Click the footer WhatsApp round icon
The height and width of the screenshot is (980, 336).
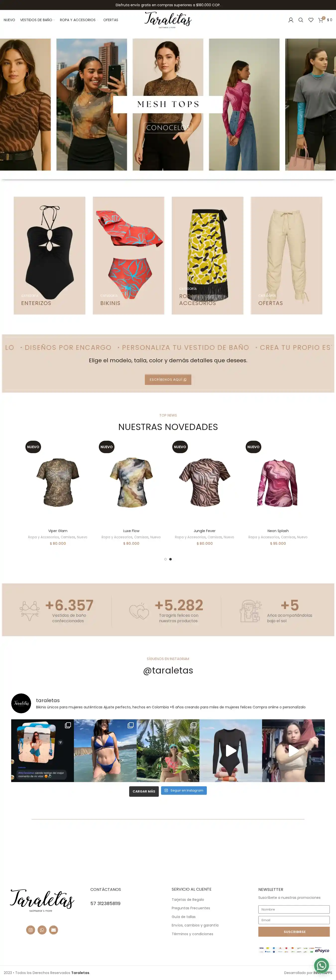pyautogui.click(x=42, y=930)
